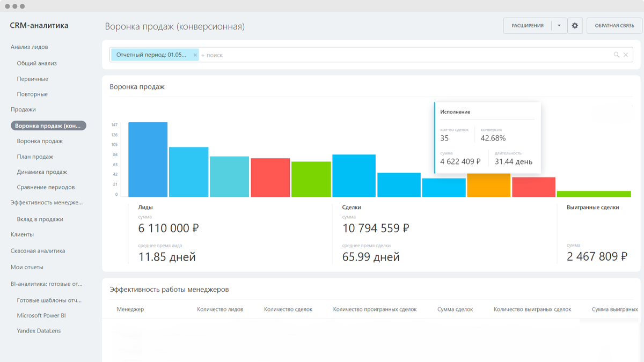Click the 6 110 000 ₽ leads sum

click(169, 228)
